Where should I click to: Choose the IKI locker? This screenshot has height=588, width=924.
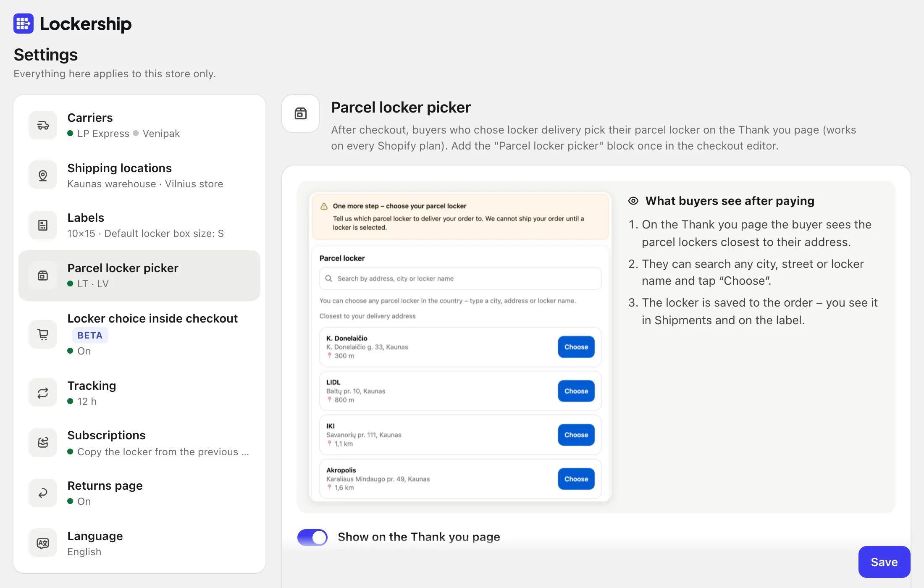[x=576, y=435]
